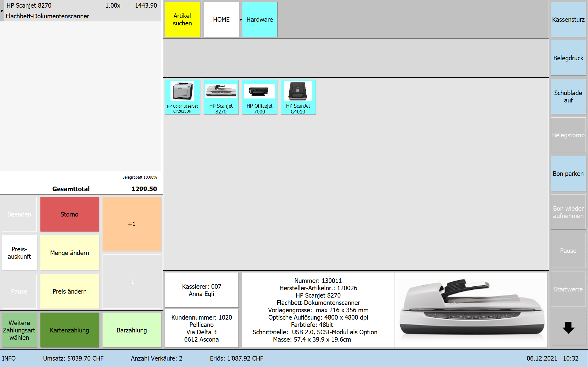
Task: Select the HP Color LaserJet CP2025DN product tile
Action: [182, 97]
